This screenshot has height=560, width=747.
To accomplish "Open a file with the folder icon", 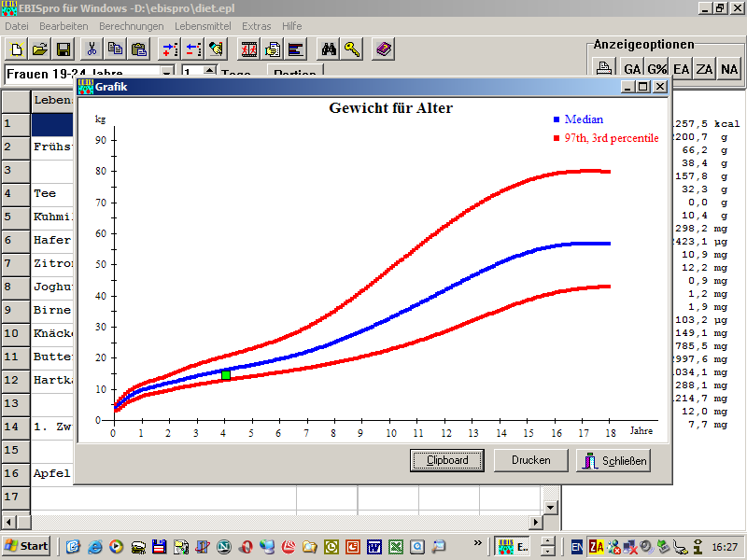I will pos(40,49).
